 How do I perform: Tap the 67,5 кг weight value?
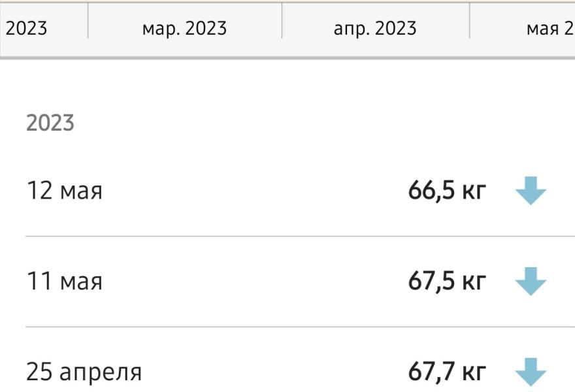point(447,281)
